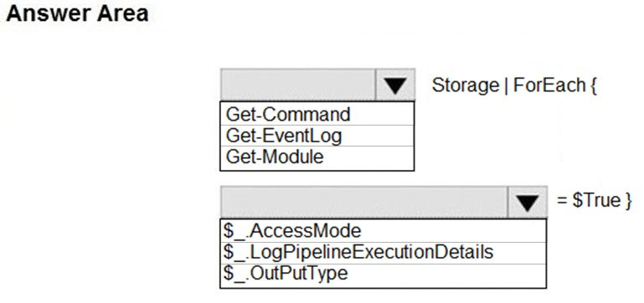Pick Get-Module in the first list
This screenshot has width=644, height=303.
[317, 157]
